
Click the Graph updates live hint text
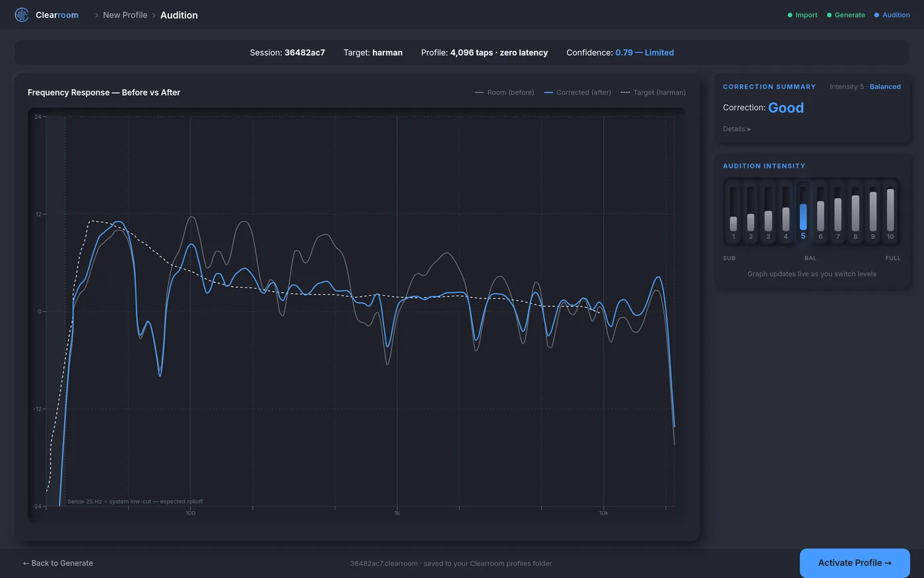(x=812, y=274)
